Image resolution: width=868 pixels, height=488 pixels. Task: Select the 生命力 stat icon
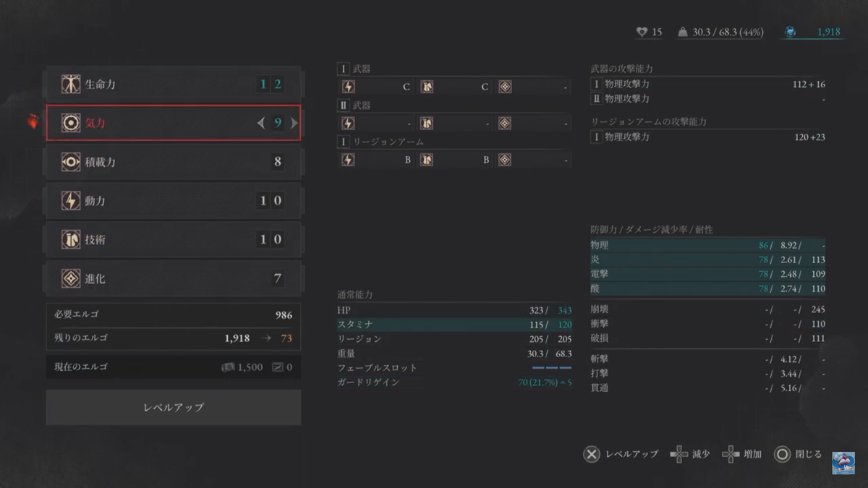[x=71, y=85]
